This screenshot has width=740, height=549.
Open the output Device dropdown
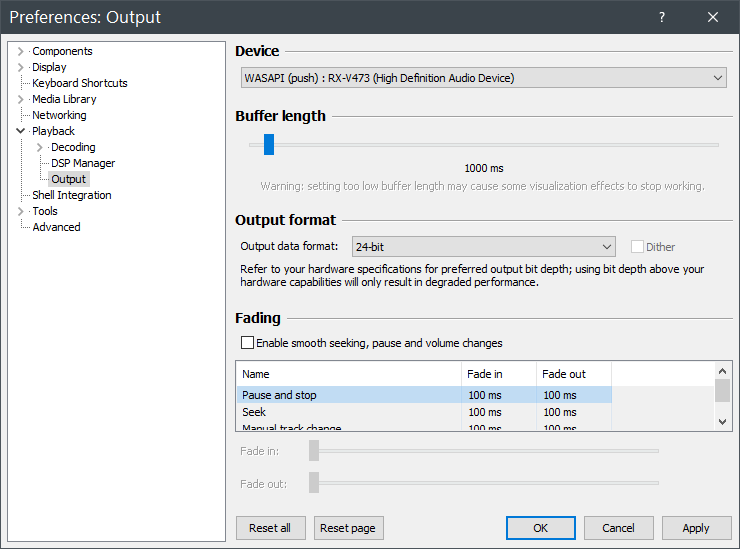tap(484, 78)
